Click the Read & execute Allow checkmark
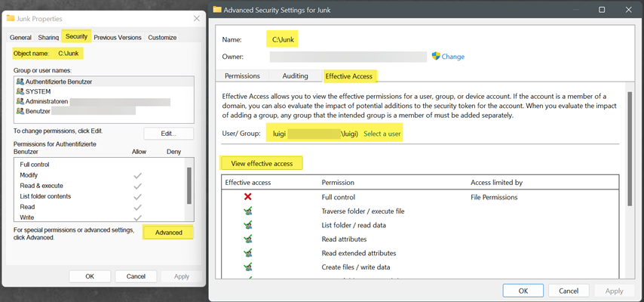644x302 pixels. (x=137, y=186)
